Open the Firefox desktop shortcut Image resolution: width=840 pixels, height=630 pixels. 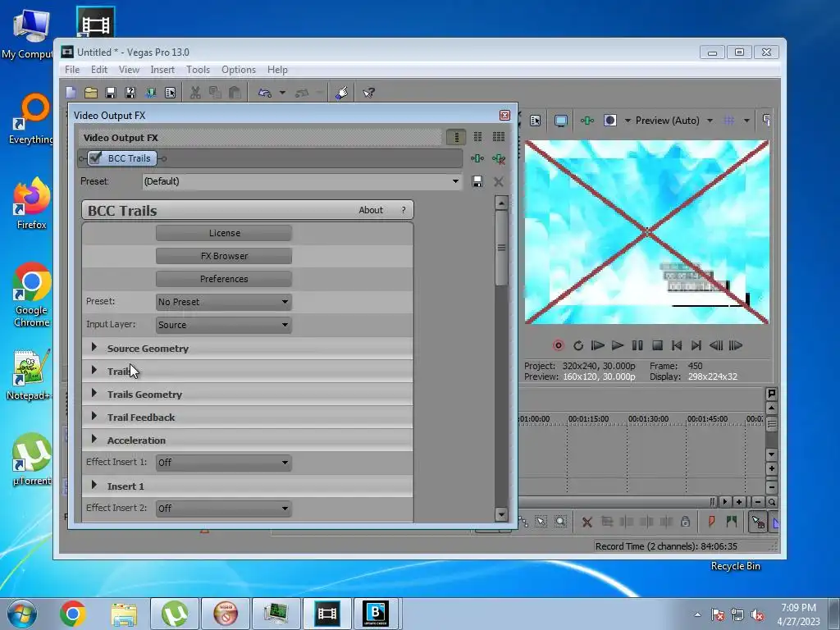pyautogui.click(x=31, y=203)
